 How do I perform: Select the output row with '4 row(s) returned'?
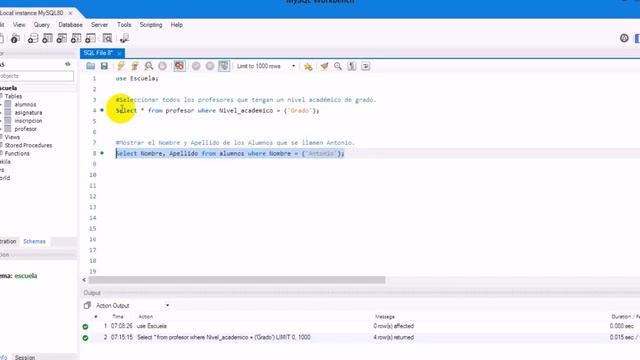tap(359, 338)
